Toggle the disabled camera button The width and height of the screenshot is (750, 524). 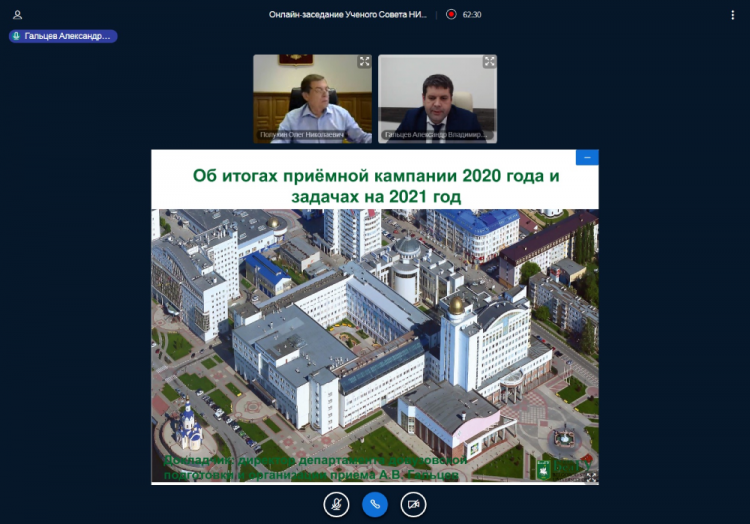tap(413, 504)
